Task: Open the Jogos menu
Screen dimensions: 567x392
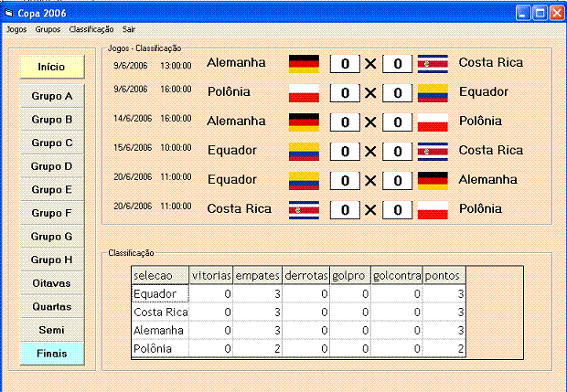Action: click(x=16, y=29)
